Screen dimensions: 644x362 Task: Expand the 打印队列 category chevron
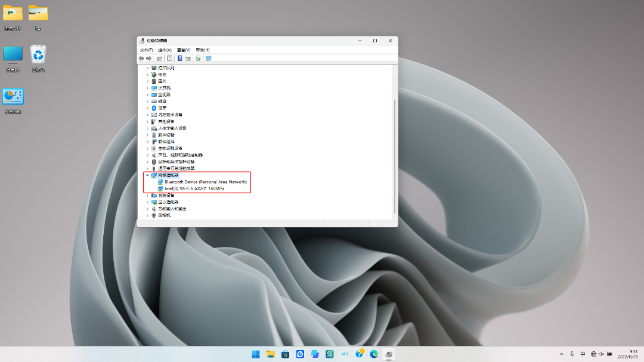[x=147, y=68]
